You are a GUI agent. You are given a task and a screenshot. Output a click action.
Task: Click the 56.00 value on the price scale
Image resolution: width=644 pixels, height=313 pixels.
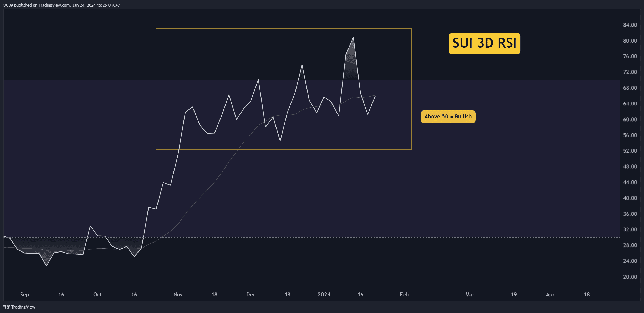pyautogui.click(x=630, y=135)
